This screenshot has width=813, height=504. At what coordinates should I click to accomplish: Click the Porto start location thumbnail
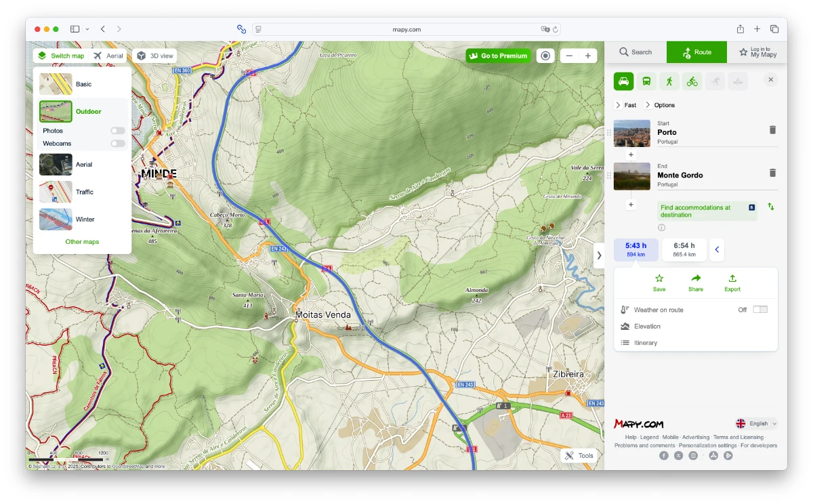click(631, 133)
